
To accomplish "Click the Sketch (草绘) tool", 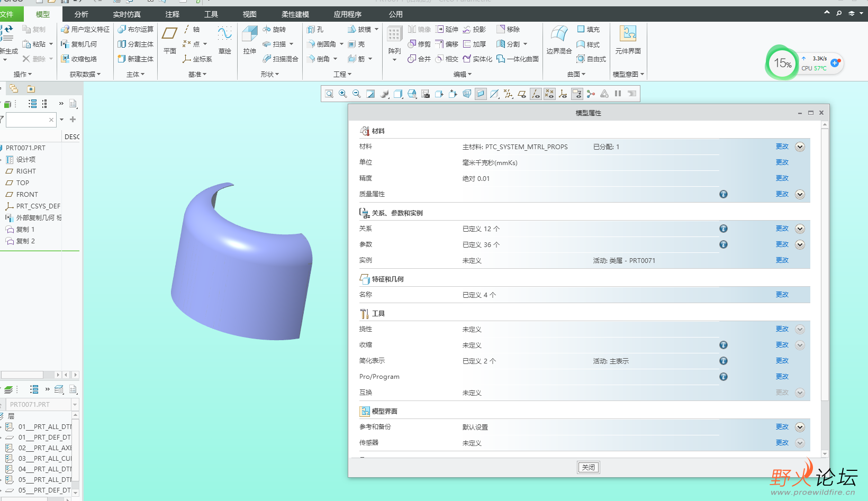I will pyautogui.click(x=225, y=40).
